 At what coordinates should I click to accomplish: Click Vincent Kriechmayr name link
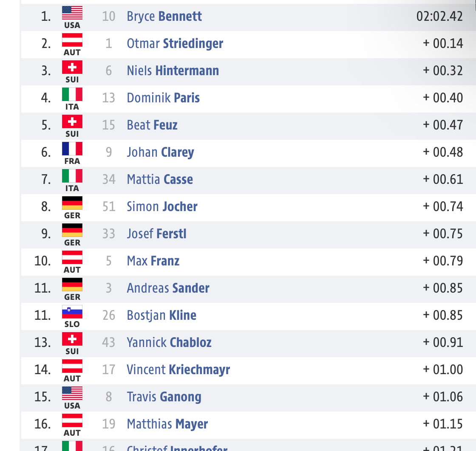point(178,370)
